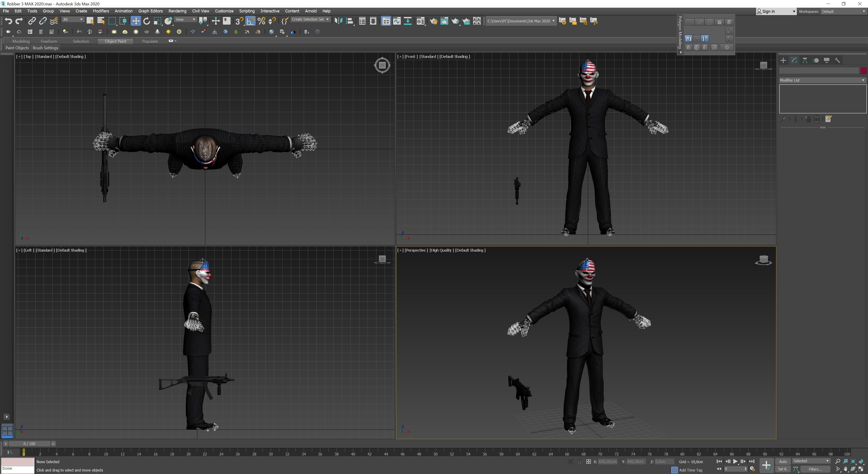Click the Unlink Selection icon
Image resolution: width=868 pixels, height=474 pixels.
pos(42,21)
